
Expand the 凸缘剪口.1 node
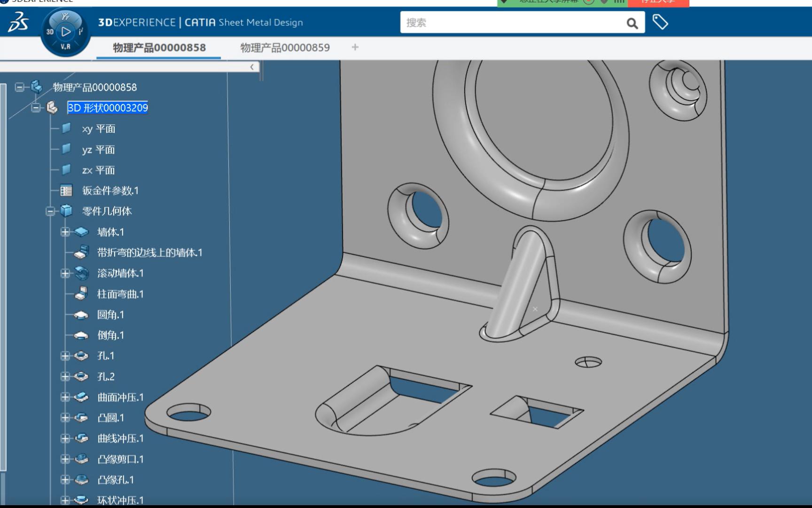65,459
